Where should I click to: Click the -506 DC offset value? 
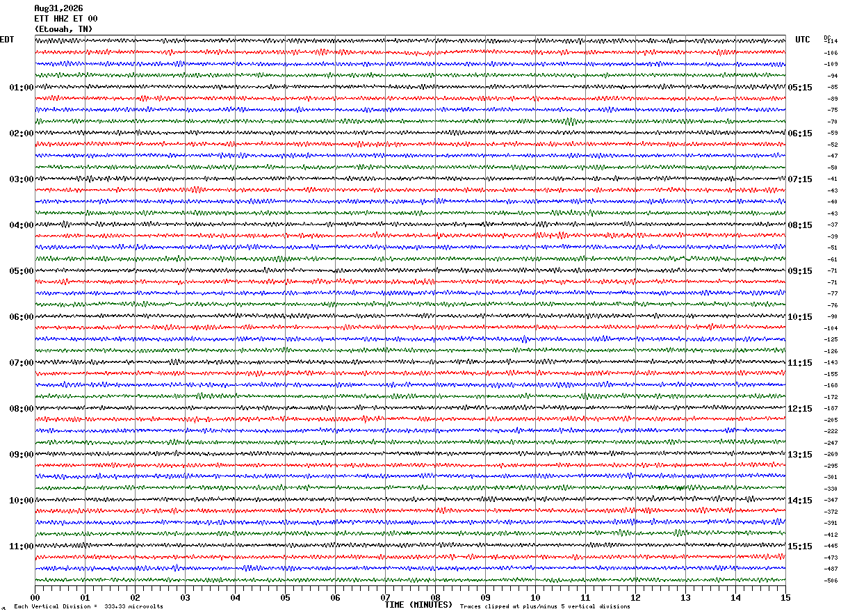tap(831, 581)
